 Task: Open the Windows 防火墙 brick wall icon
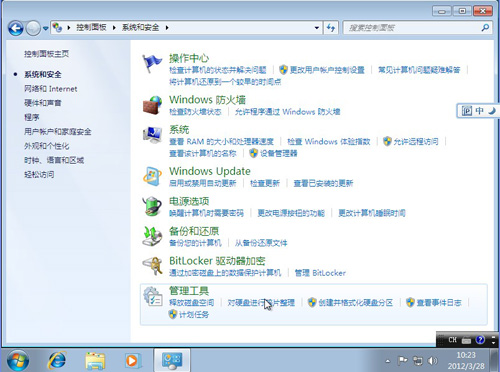click(x=152, y=105)
